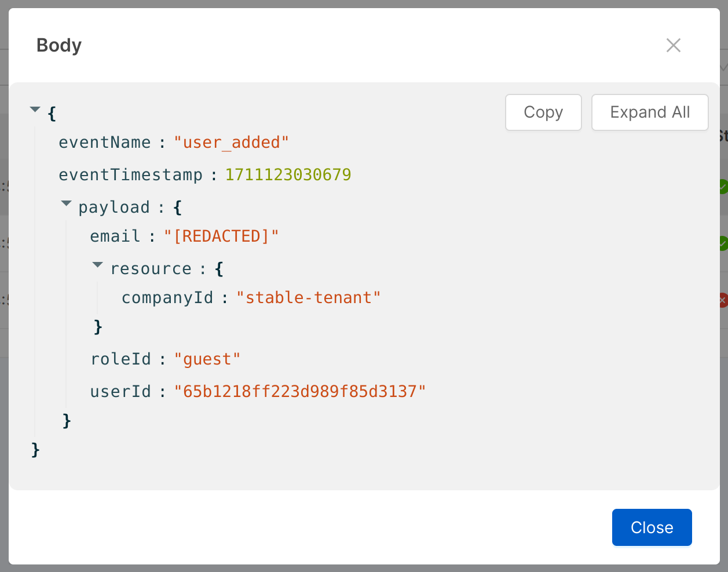Select the eventTimestamp key
The width and height of the screenshot is (728, 572).
coord(130,175)
